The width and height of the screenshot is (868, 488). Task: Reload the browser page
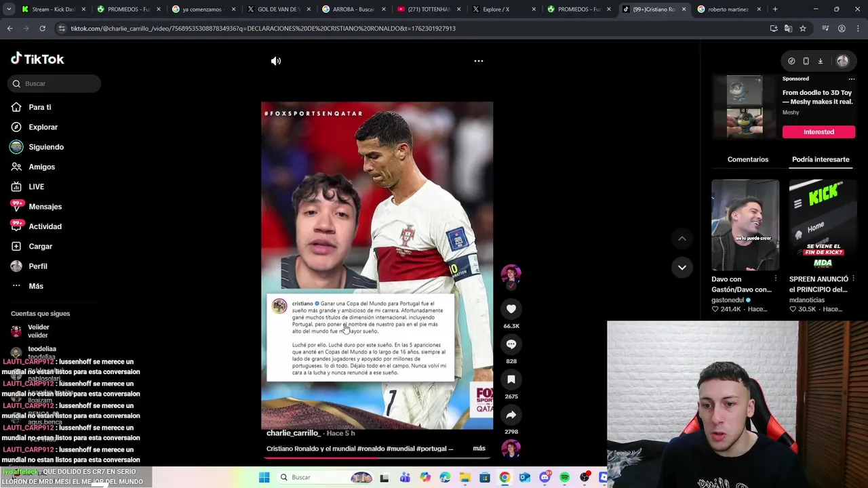(42, 28)
